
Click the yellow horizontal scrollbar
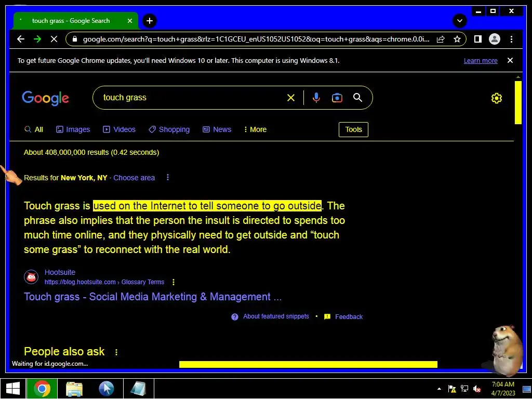(x=308, y=364)
